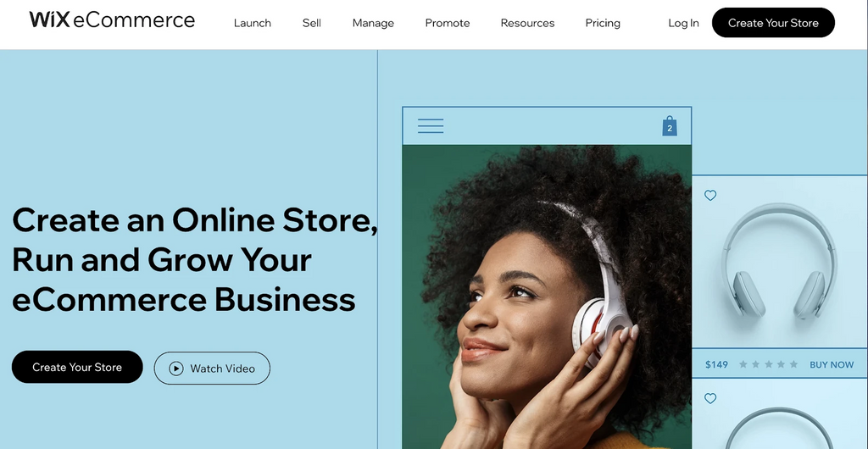Click the Wix eCommerce logo

(x=112, y=20)
